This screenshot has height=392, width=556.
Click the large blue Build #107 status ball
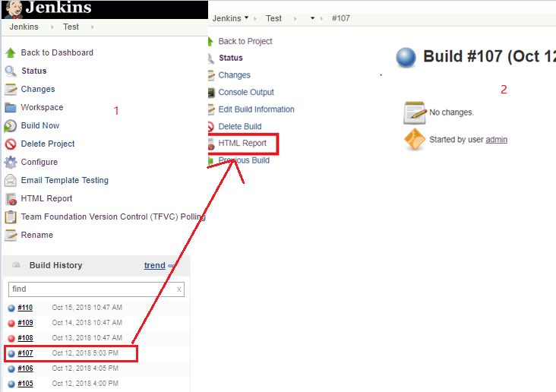pos(406,58)
